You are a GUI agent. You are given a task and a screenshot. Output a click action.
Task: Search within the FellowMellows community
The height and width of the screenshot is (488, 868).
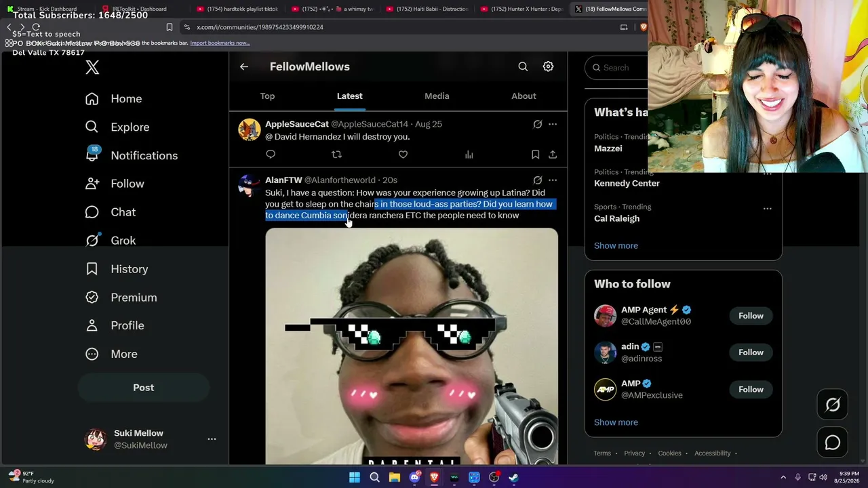coord(523,66)
